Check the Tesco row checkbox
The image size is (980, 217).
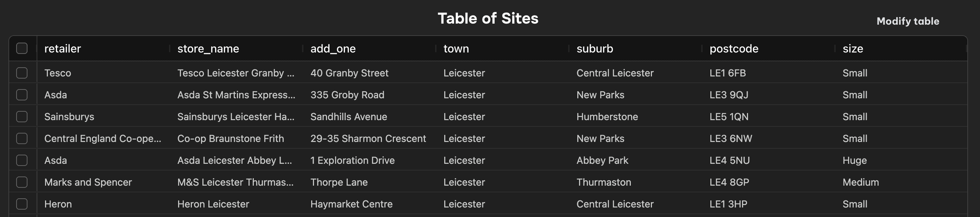22,73
